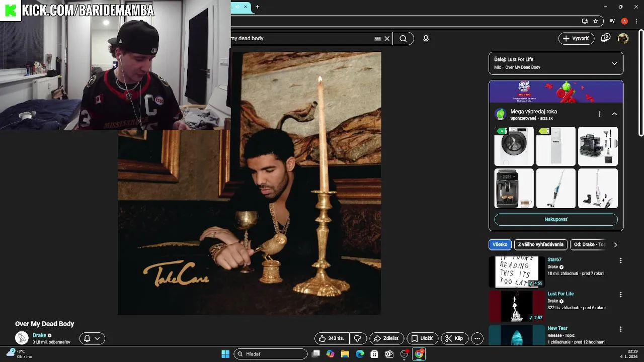Viewport: 644px width, 362px height.
Task: Click the Klip clip button
Action: (454, 338)
